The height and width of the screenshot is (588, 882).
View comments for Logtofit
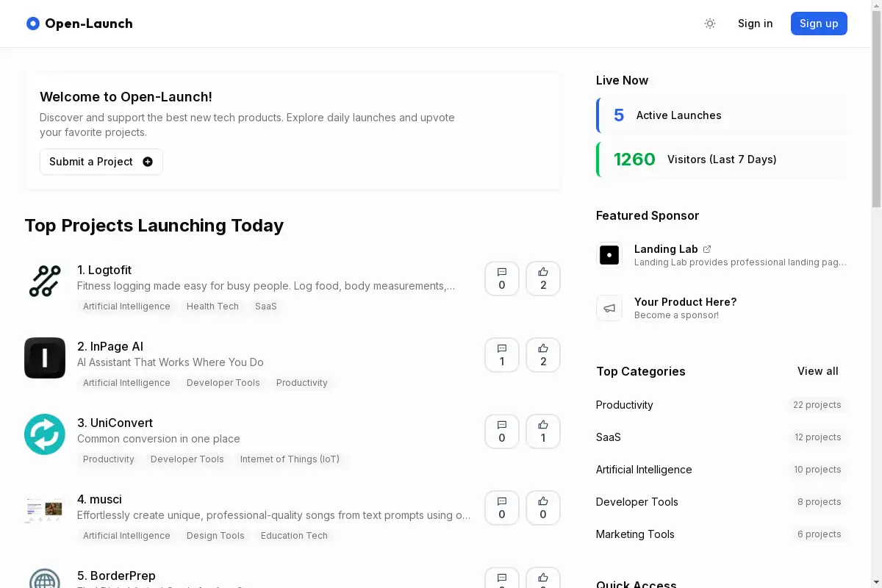[502, 279]
